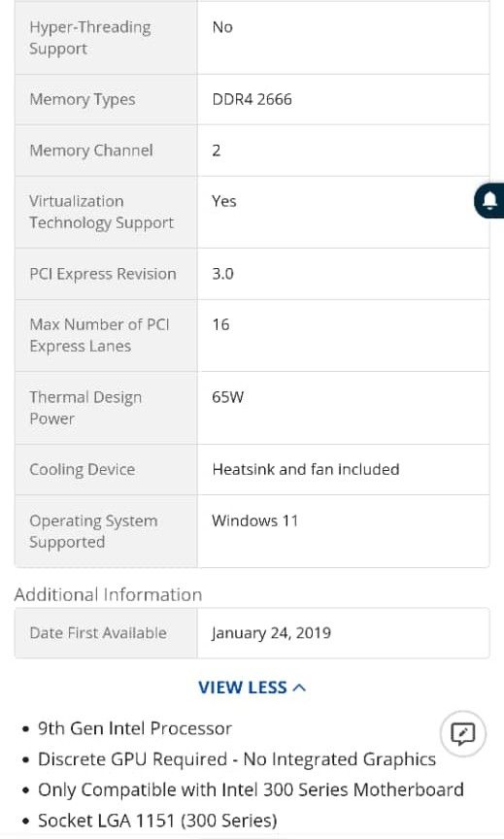
Task: Select the Max Number of PCI Express Lanes label
Action: (x=99, y=335)
